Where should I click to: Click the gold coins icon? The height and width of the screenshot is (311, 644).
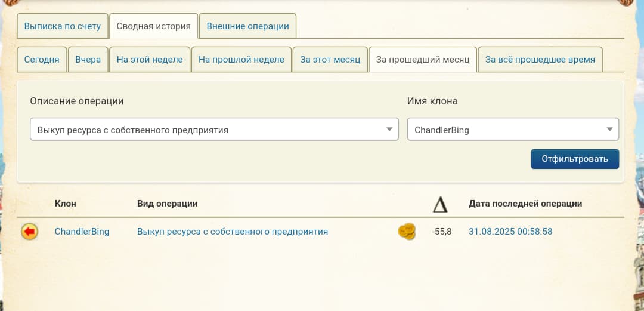pos(407,232)
